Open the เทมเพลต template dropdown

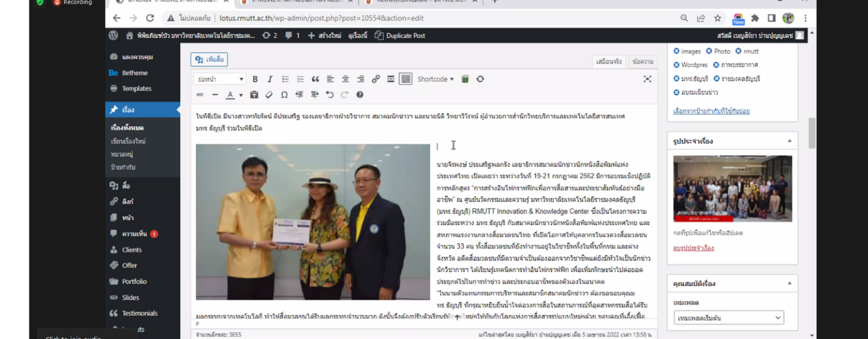click(729, 317)
